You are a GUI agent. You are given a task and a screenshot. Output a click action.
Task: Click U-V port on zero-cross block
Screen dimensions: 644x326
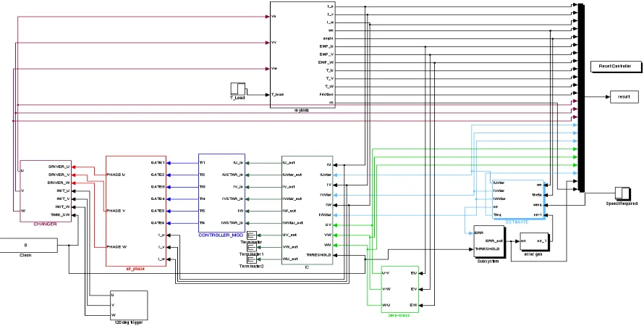pyautogui.click(x=386, y=273)
